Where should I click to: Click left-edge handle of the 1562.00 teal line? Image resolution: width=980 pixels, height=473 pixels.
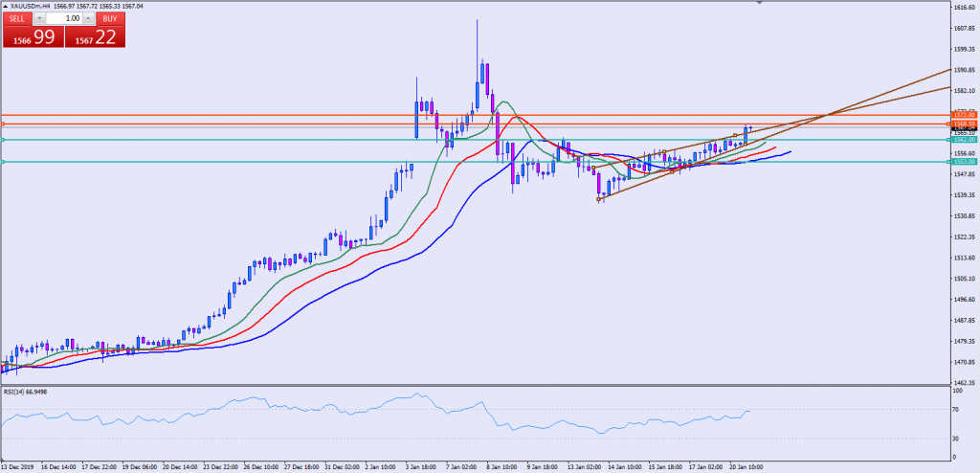(x=3, y=140)
